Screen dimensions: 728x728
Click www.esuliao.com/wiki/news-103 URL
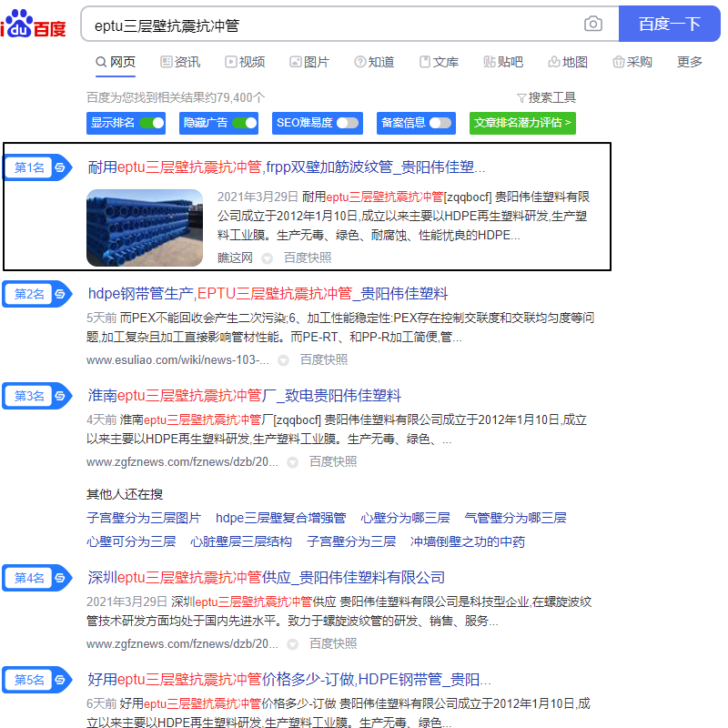[x=177, y=360]
